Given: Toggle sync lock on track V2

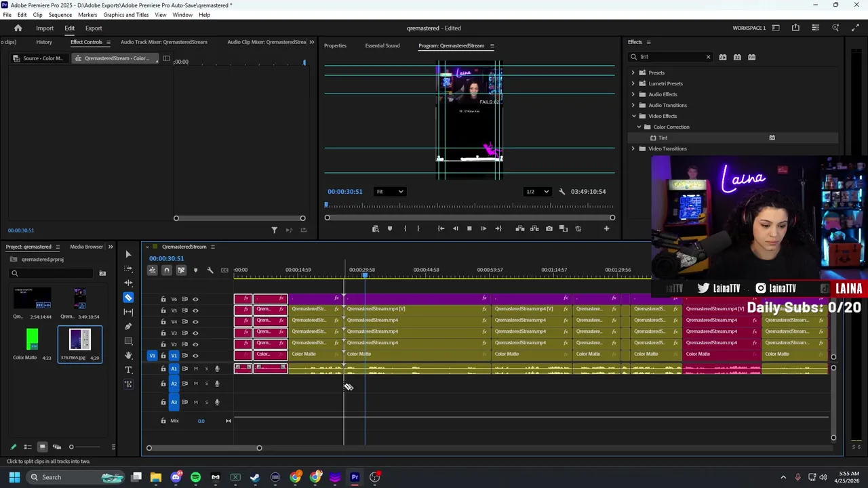Looking at the screenshot, I should pyautogui.click(x=184, y=344).
